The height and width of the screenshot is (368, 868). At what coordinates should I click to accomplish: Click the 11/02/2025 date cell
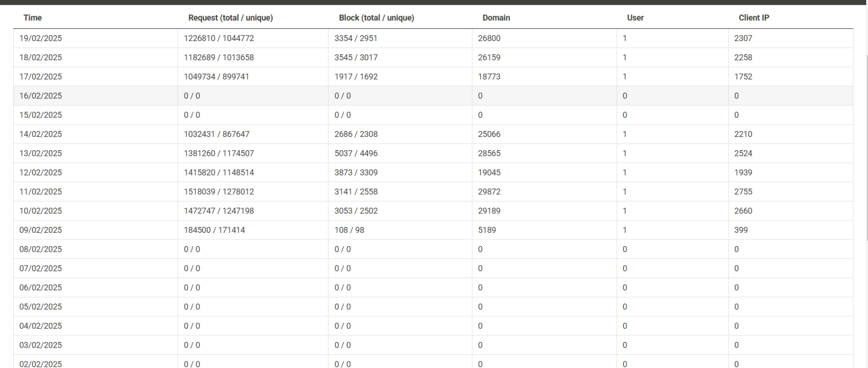coord(41,192)
